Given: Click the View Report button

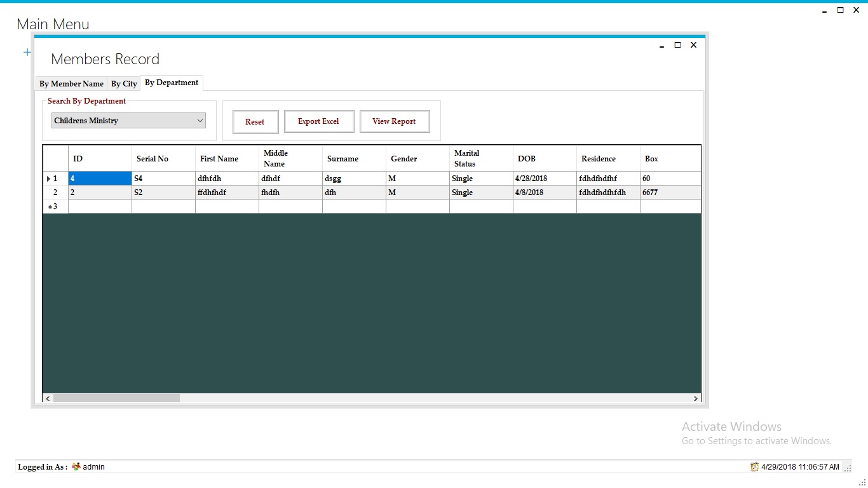Looking at the screenshot, I should tap(395, 121).
